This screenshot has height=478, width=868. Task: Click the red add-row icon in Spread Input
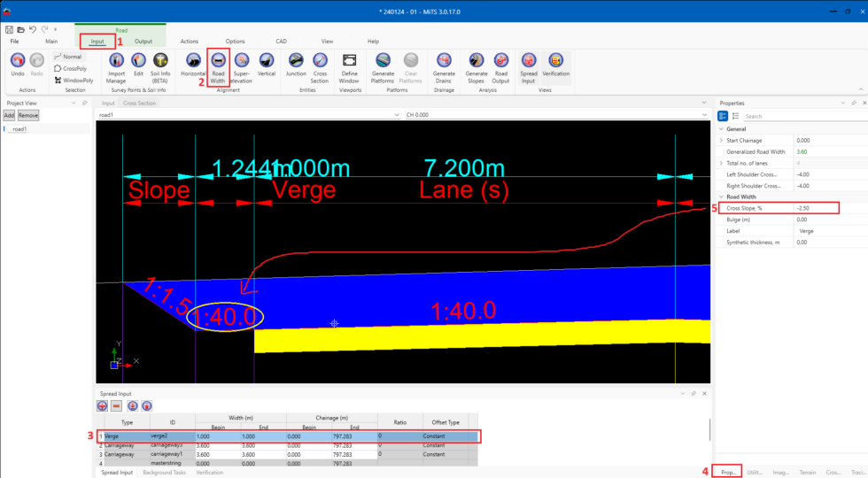click(x=103, y=406)
